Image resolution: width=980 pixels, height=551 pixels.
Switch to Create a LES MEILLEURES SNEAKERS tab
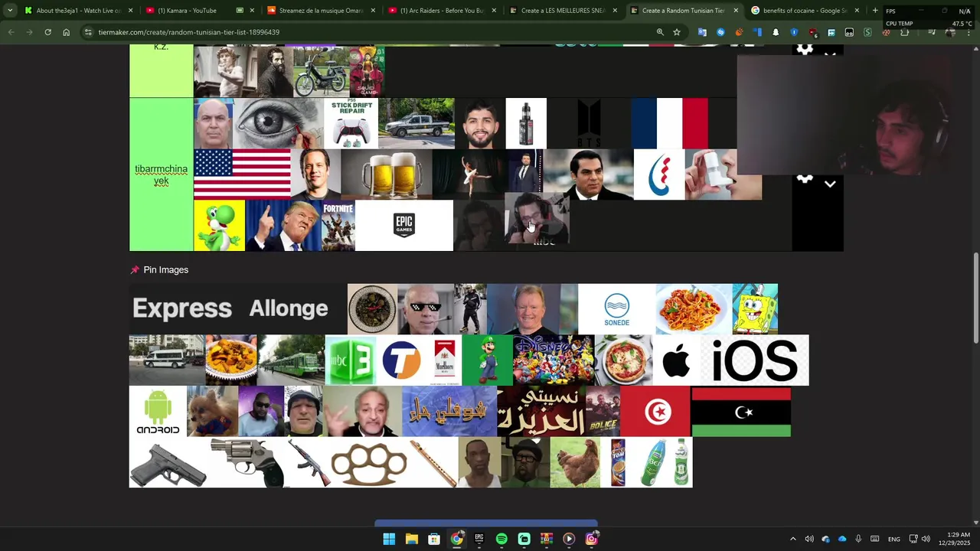point(563,11)
